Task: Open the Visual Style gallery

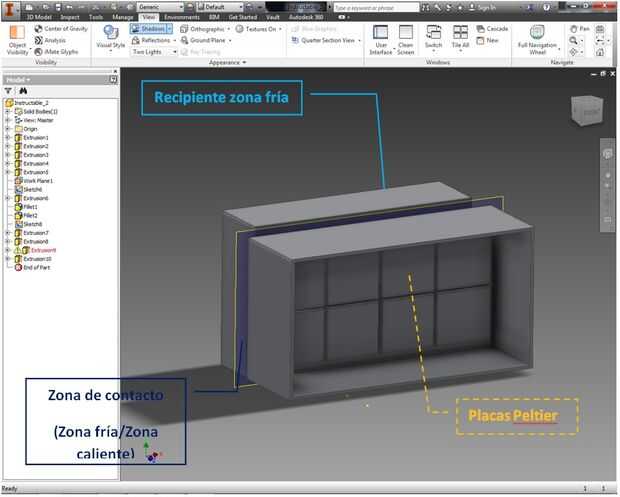Action: [x=111, y=38]
